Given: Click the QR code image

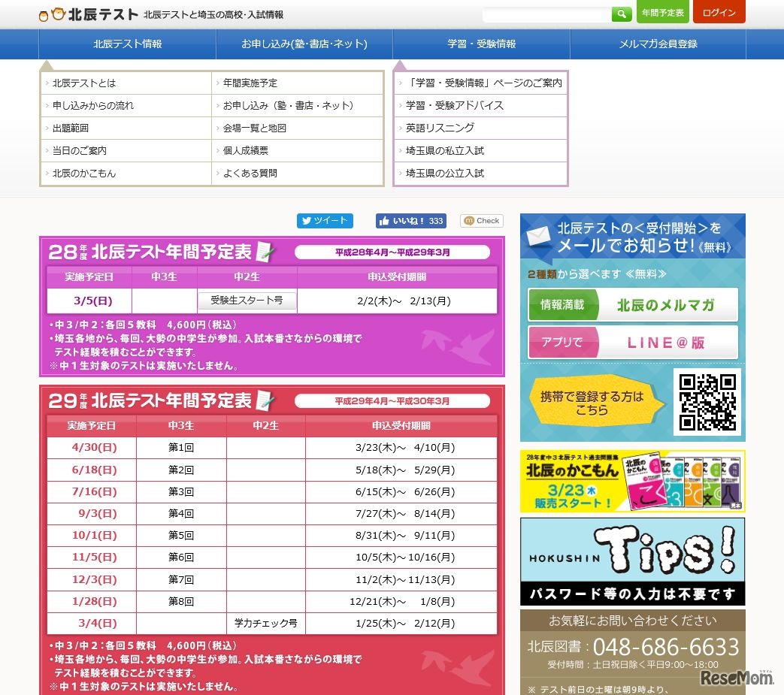Looking at the screenshot, I should pyautogui.click(x=707, y=402).
